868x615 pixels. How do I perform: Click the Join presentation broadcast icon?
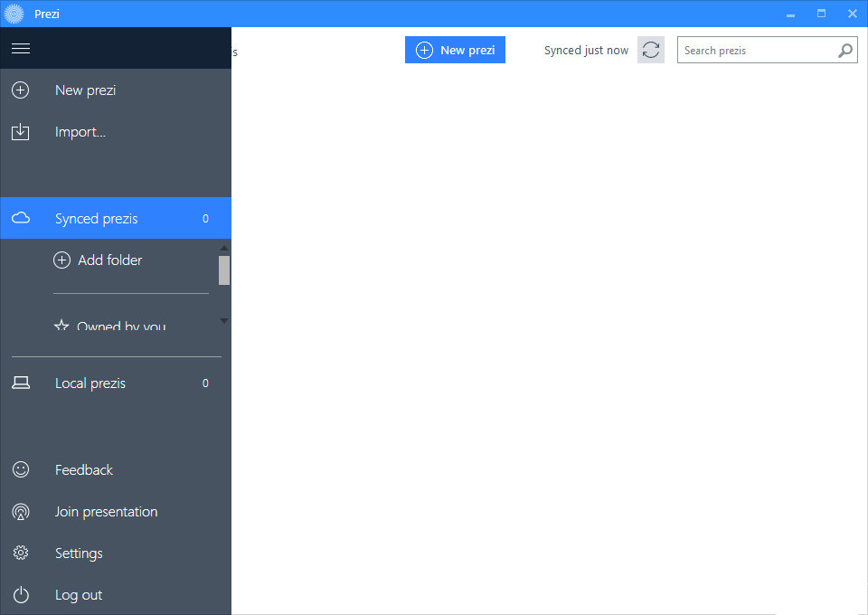[x=21, y=512]
